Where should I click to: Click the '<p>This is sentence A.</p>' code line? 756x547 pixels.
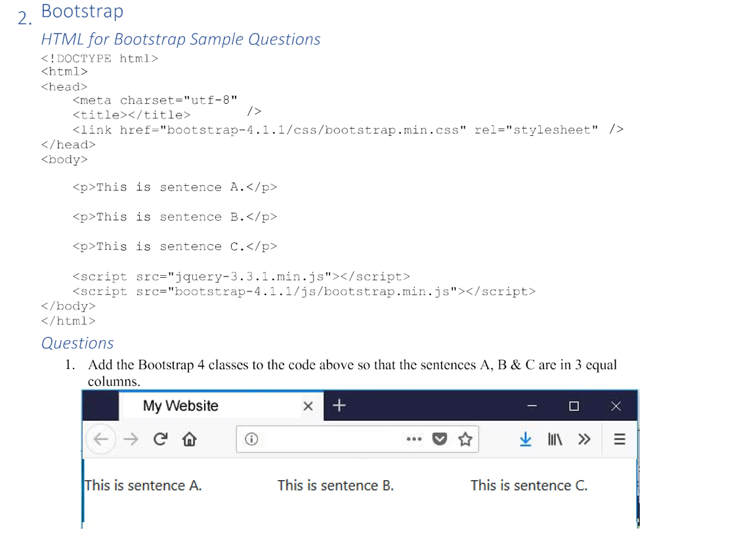(x=175, y=187)
